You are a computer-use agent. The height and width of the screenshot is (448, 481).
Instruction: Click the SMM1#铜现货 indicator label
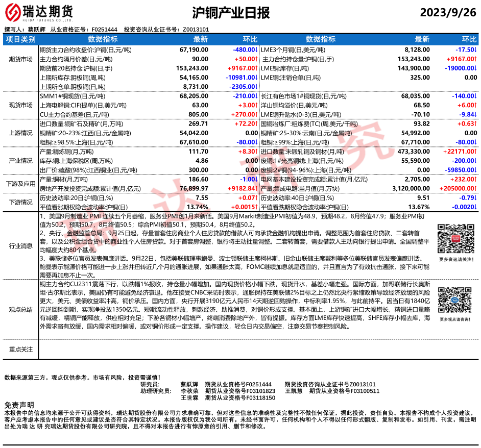[72, 96]
